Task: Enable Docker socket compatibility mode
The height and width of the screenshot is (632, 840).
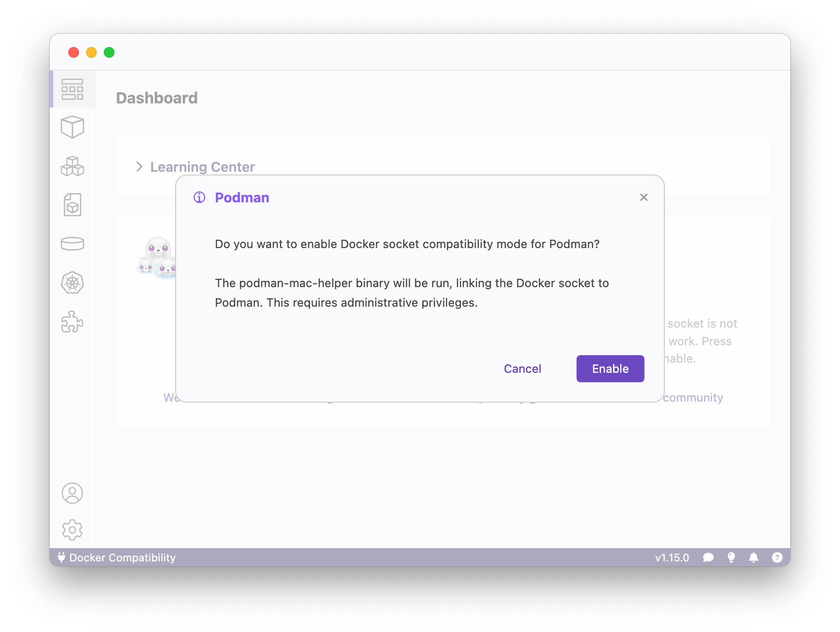Action: pyautogui.click(x=610, y=368)
